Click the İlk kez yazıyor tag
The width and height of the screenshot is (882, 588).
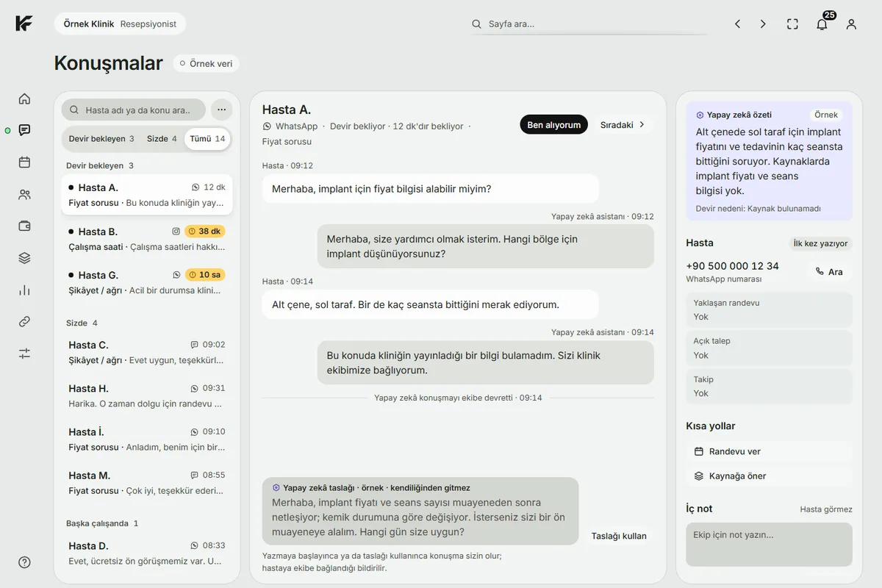point(820,243)
